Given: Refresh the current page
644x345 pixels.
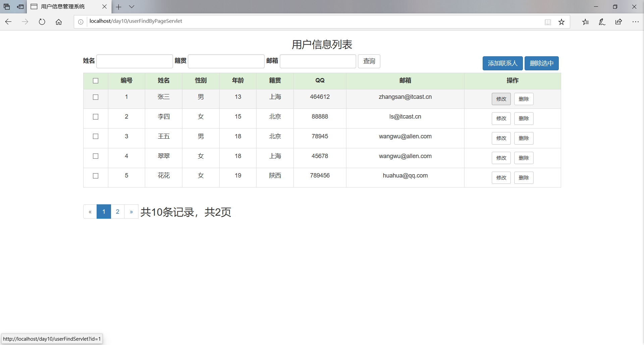Looking at the screenshot, I should click(x=42, y=22).
